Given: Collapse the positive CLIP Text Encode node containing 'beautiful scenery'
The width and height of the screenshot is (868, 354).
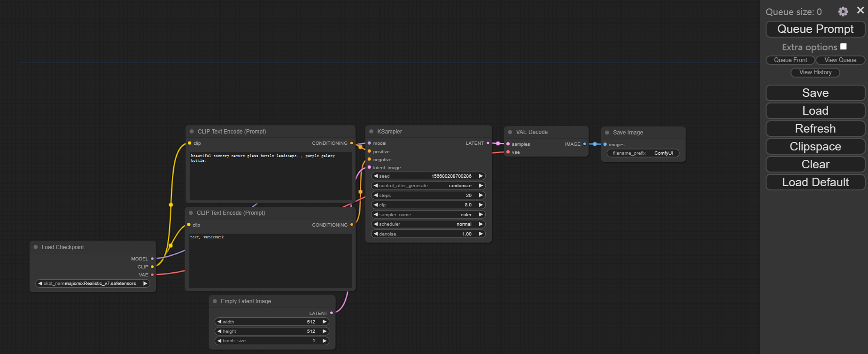Looking at the screenshot, I should click(x=192, y=132).
